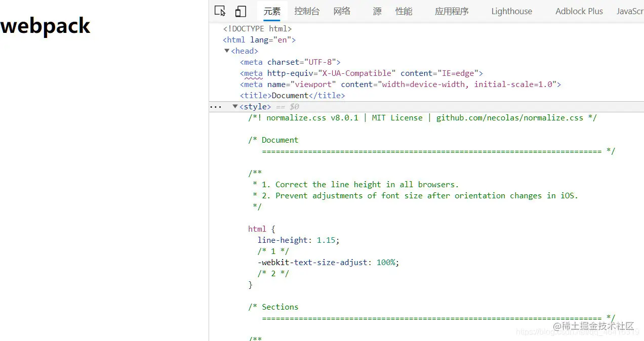Open the 应用程序 tab

[452, 11]
